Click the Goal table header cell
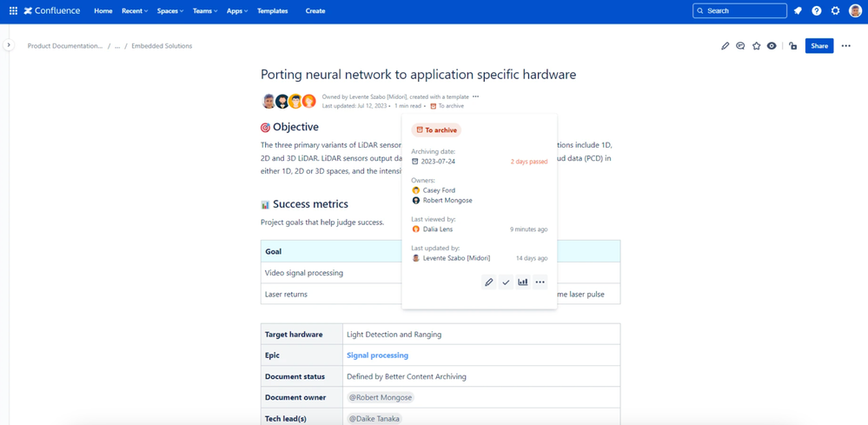868x425 pixels. 331,251
